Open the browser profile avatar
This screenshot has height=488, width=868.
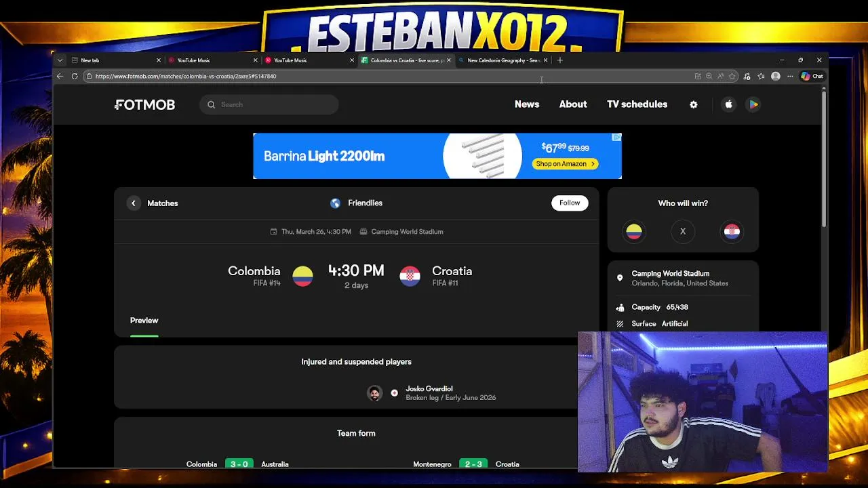tap(776, 77)
